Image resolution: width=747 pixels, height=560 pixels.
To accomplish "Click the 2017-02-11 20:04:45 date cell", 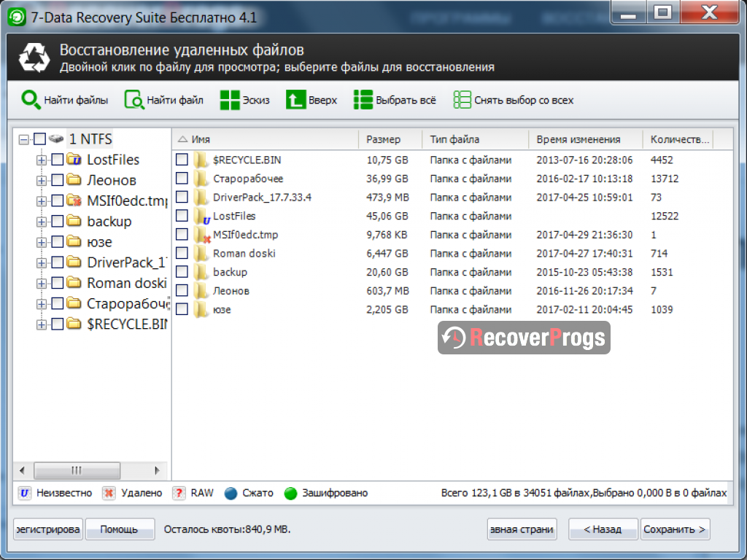I will pyautogui.click(x=584, y=309).
